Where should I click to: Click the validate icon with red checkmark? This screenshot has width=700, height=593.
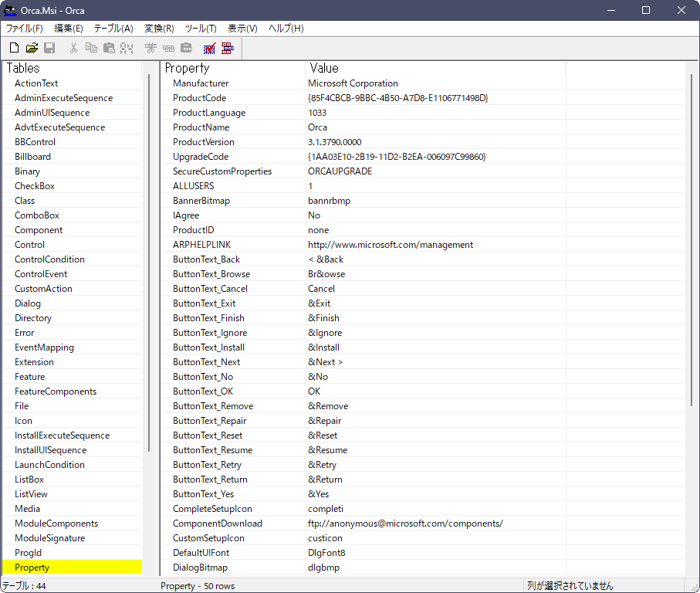point(209,48)
